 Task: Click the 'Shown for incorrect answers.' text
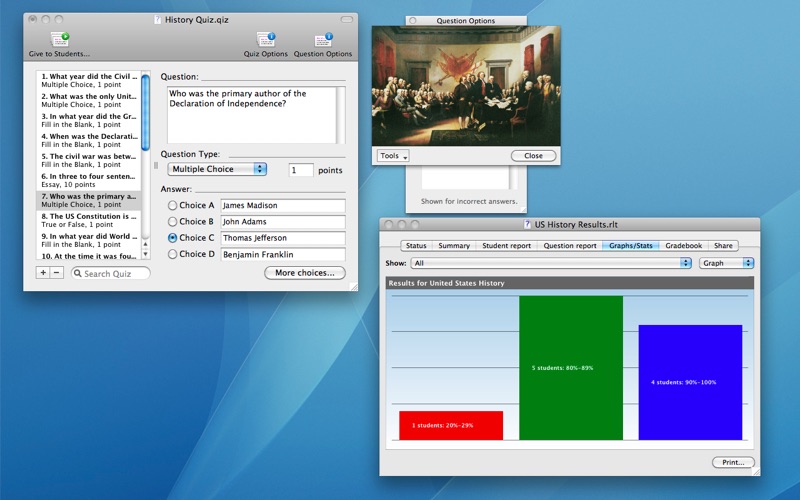(469, 201)
